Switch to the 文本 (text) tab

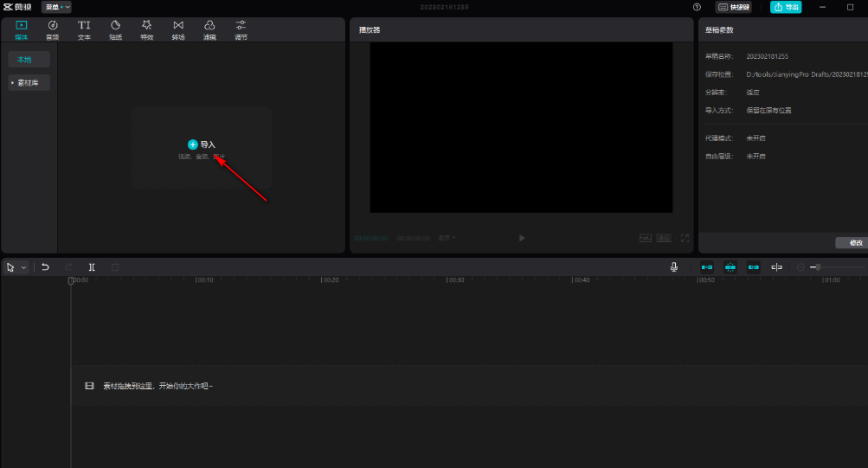[x=84, y=29]
